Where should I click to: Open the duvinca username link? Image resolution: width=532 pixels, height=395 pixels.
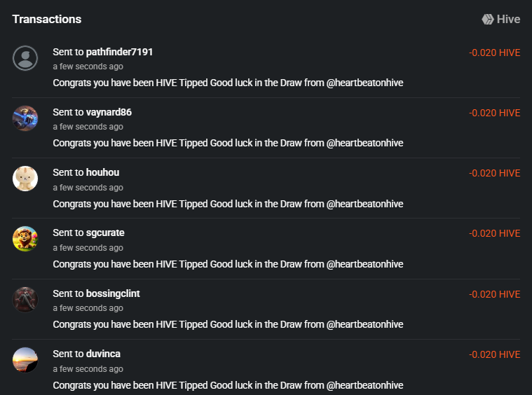pyautogui.click(x=103, y=354)
